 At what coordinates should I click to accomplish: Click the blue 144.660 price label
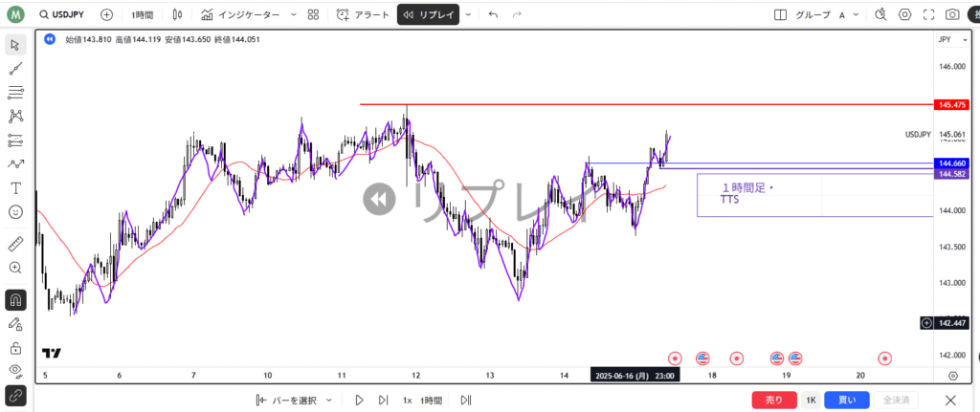pyautogui.click(x=952, y=163)
